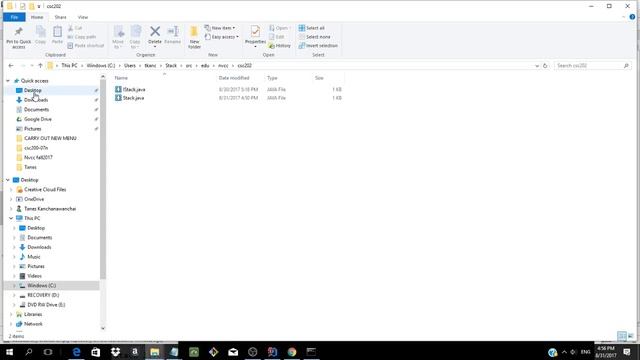Open Explorer Help question icon

point(632,17)
